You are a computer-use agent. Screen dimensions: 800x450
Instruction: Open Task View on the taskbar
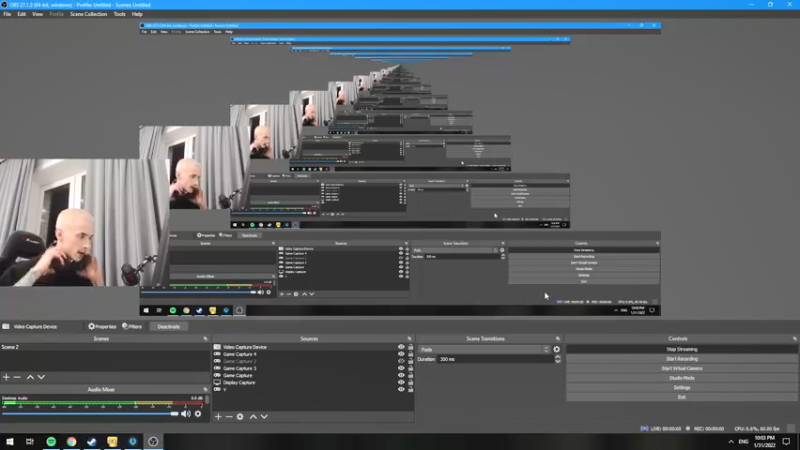coord(30,442)
